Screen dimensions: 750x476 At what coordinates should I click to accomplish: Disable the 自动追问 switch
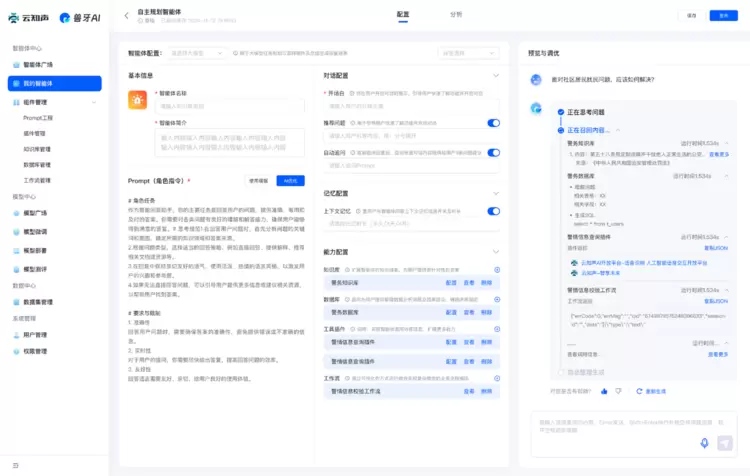click(x=493, y=153)
